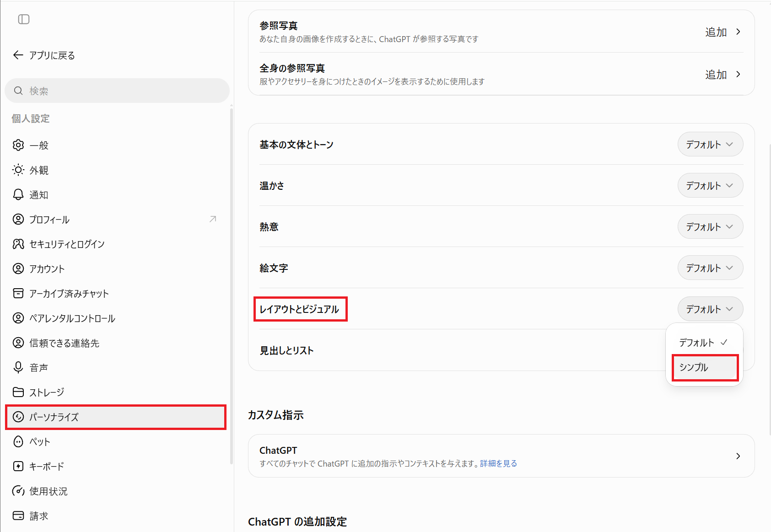
Task: Click the security icon for セキュリティとログイン
Action: 18,244
